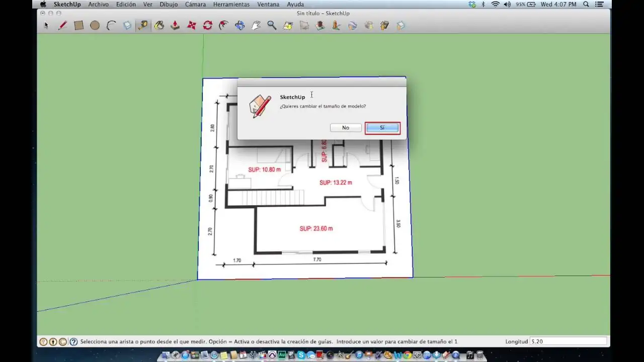
Task: Open the Apple menu
Action: pyautogui.click(x=43, y=4)
